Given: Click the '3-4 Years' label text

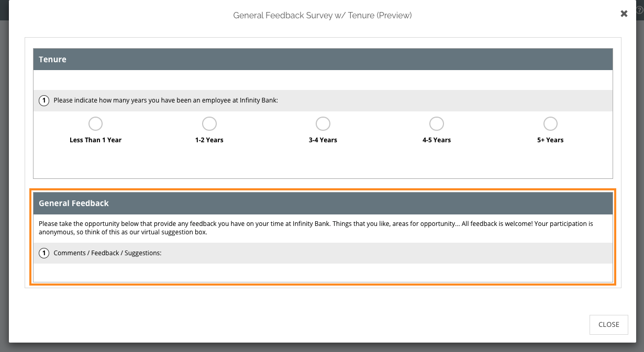Looking at the screenshot, I should pos(323,140).
